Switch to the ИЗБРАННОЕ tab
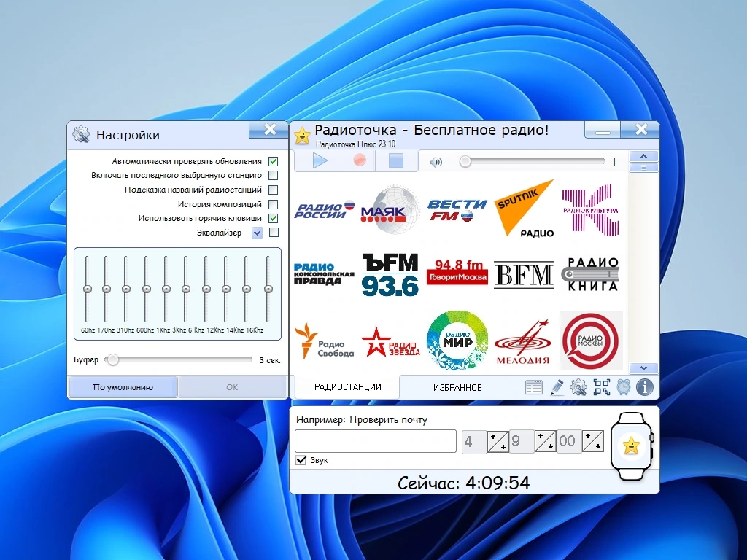The width and height of the screenshot is (747, 560). pyautogui.click(x=457, y=388)
